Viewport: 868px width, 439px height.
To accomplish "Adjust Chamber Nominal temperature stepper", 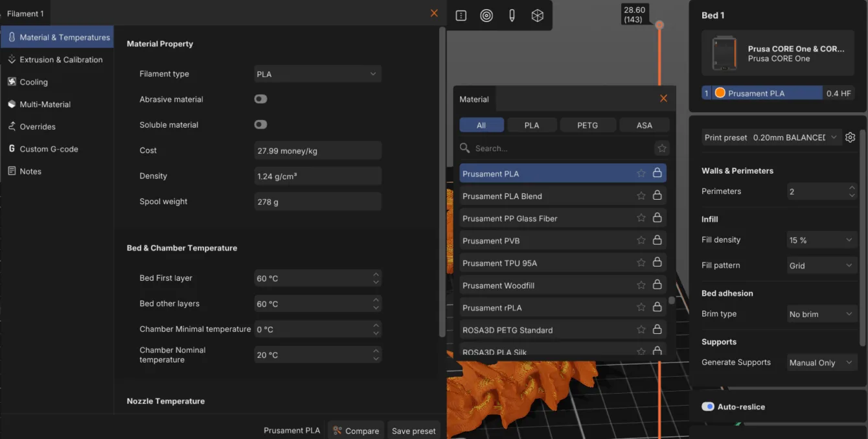I will 376,355.
